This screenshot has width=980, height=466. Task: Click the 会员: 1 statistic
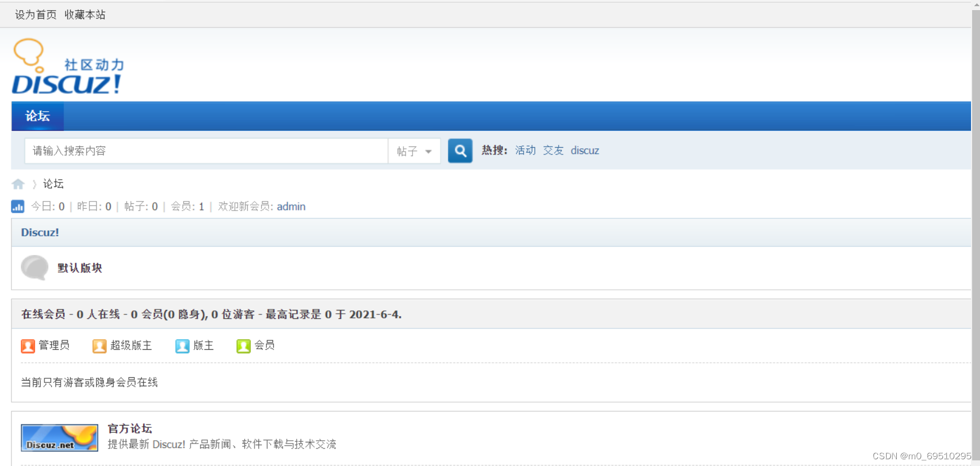(x=188, y=207)
